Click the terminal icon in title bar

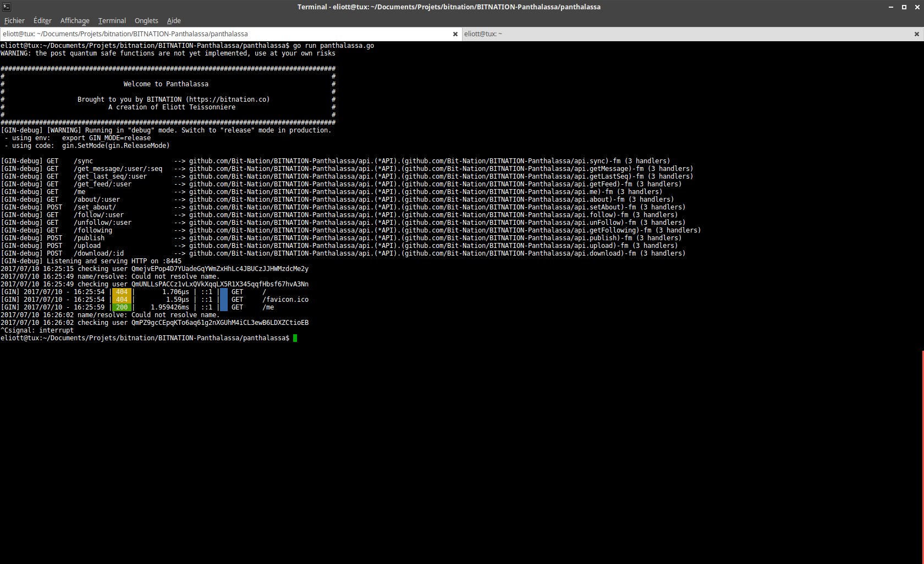(x=7, y=7)
